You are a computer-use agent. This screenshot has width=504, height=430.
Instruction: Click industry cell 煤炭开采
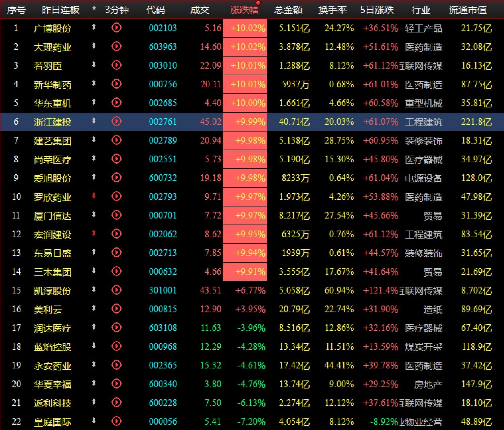pyautogui.click(x=424, y=347)
